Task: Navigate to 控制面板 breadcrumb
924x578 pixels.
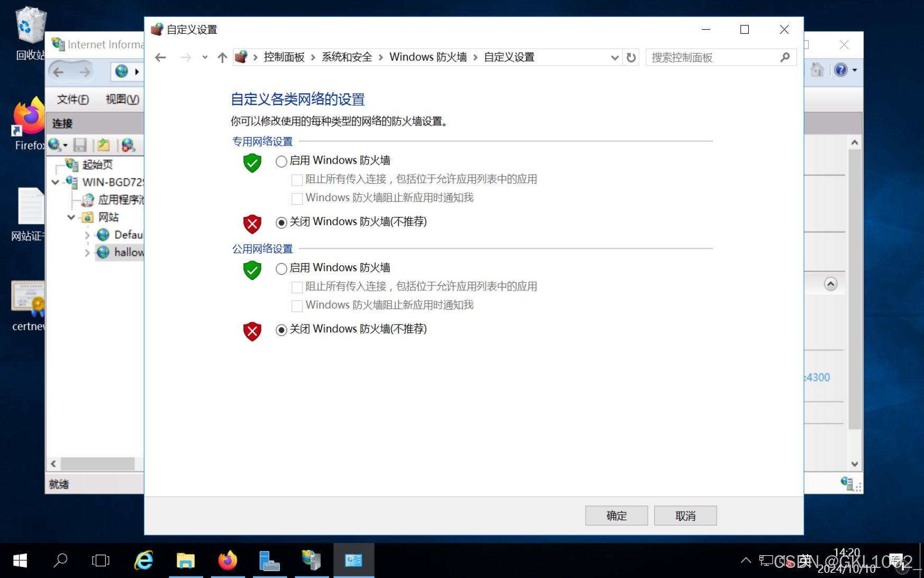Action: pyautogui.click(x=284, y=57)
